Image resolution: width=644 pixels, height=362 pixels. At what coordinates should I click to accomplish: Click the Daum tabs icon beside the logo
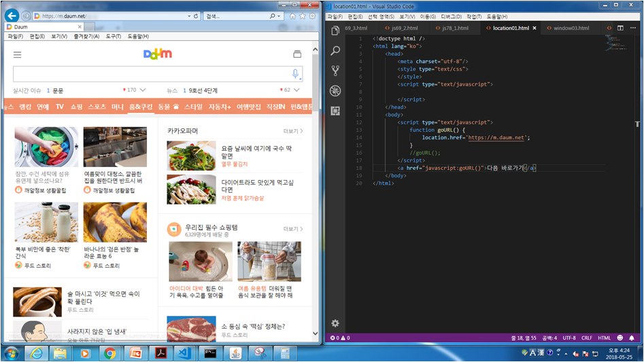(x=297, y=54)
